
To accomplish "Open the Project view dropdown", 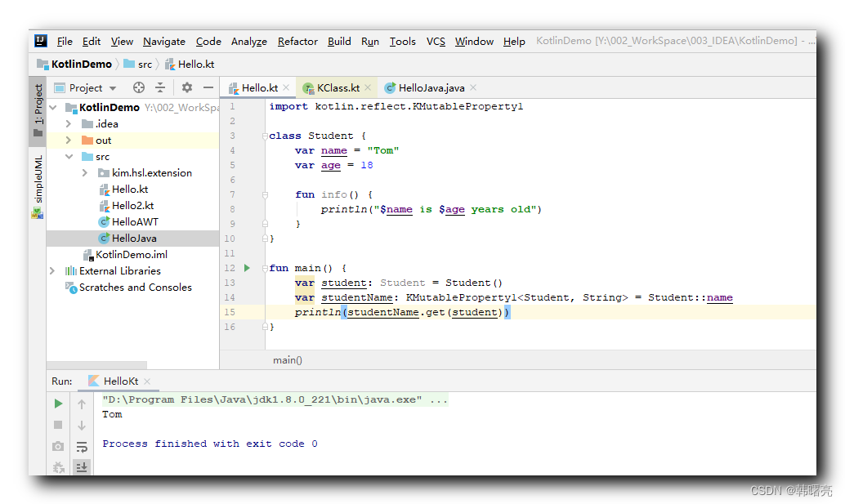I will (x=113, y=87).
